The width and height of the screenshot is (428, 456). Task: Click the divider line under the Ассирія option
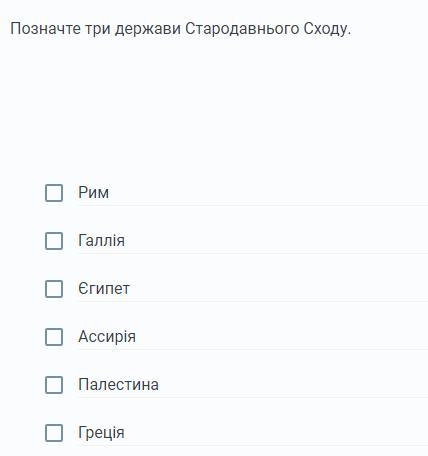(253, 349)
